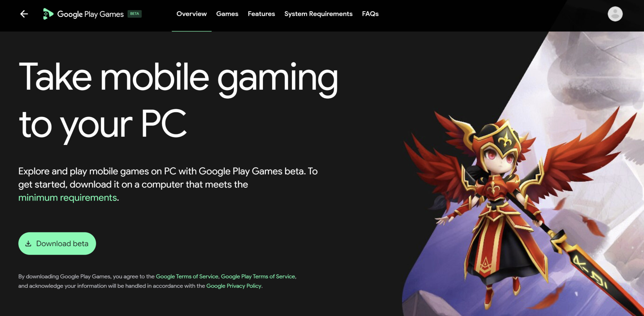Click the Google Play Games wordmark
This screenshot has height=316, width=644.
[91, 14]
